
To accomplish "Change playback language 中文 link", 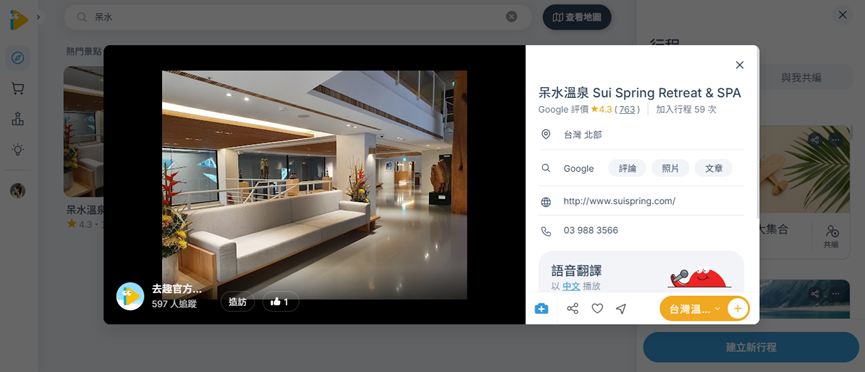I will tap(571, 286).
